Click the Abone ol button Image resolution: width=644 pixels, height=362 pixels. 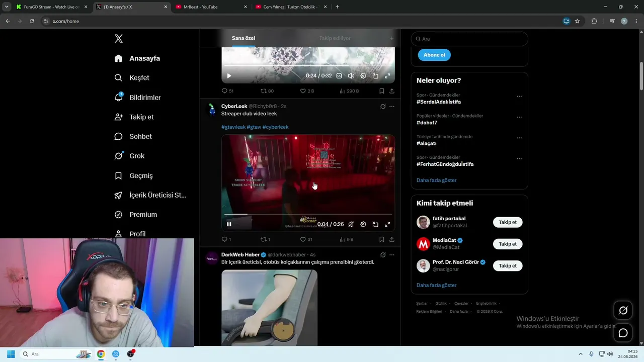pos(434,55)
